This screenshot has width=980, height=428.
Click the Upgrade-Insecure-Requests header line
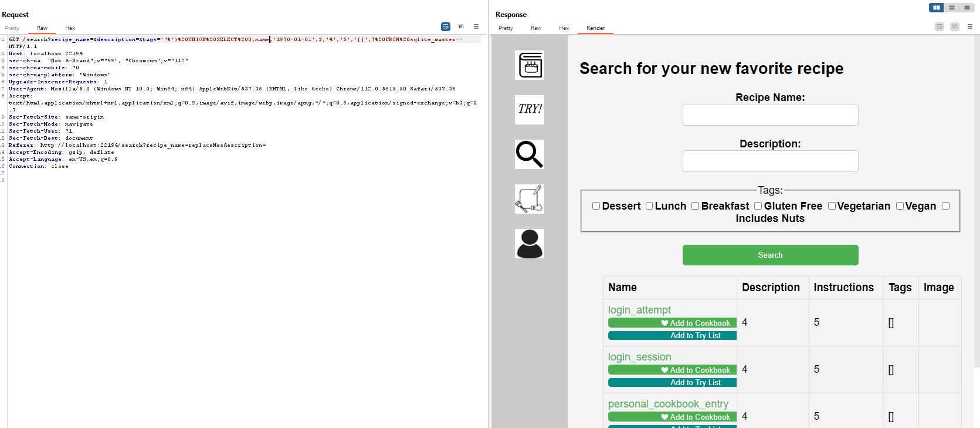58,82
